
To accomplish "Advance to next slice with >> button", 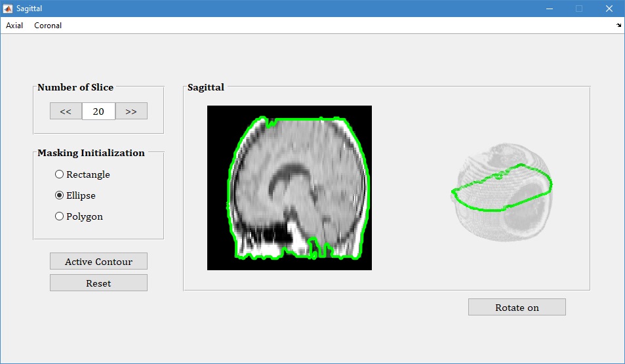I will click(x=131, y=111).
